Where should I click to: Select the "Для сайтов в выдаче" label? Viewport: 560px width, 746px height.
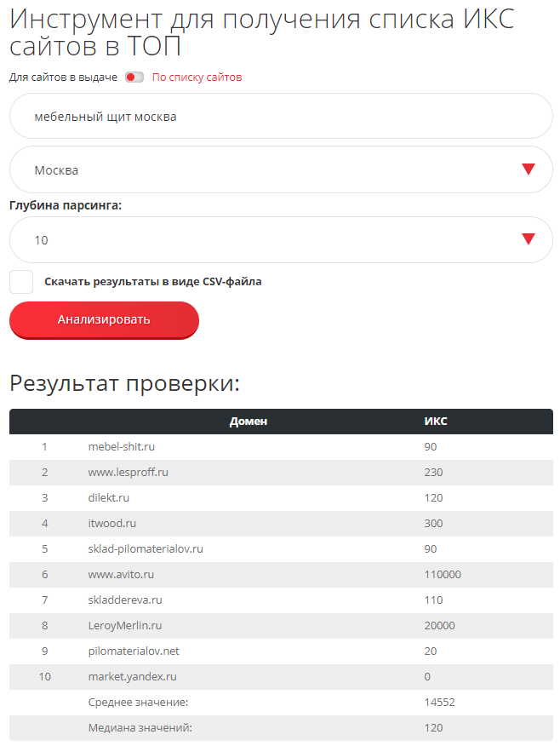(63, 77)
